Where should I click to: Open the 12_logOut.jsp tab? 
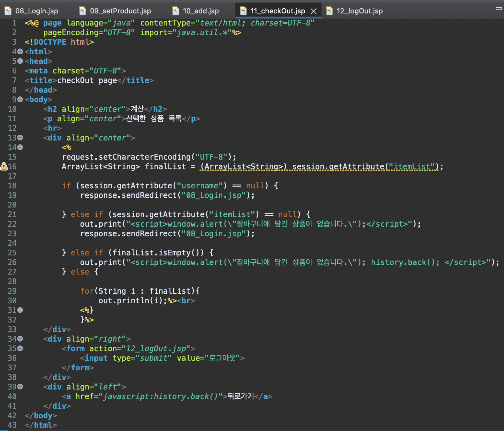354,11
